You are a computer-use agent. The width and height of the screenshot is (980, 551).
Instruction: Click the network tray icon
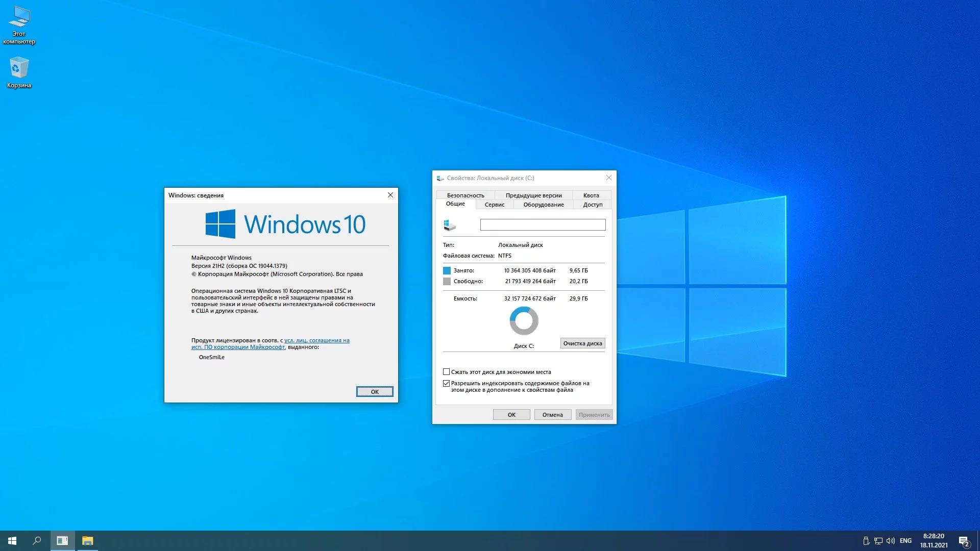point(878,541)
